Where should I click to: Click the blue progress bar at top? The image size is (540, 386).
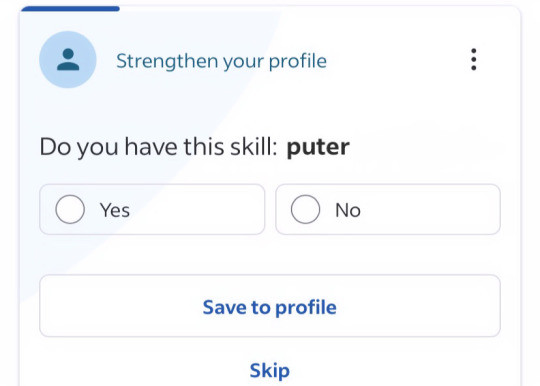coord(70,9)
